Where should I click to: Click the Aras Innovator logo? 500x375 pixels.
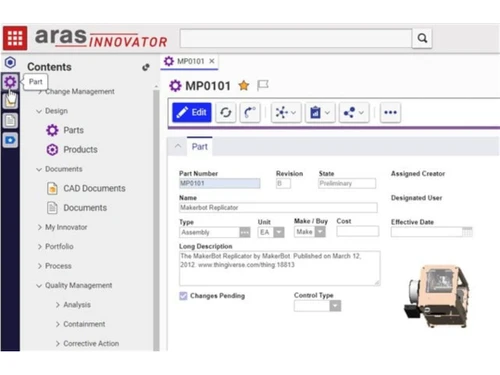(101, 38)
